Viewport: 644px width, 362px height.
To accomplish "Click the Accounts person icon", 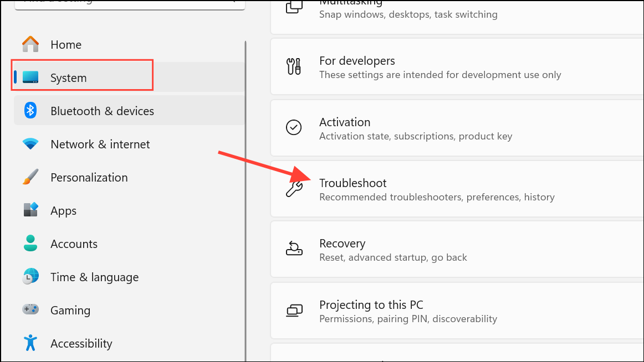I will click(30, 244).
